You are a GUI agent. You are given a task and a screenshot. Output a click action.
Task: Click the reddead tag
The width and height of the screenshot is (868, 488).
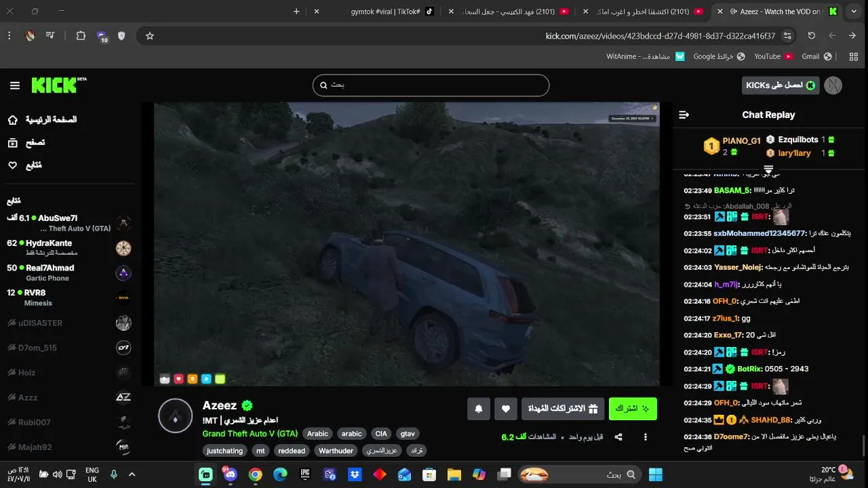pyautogui.click(x=292, y=451)
